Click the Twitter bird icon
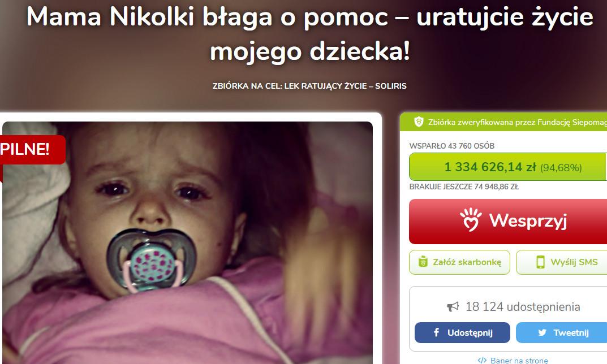 point(542,333)
